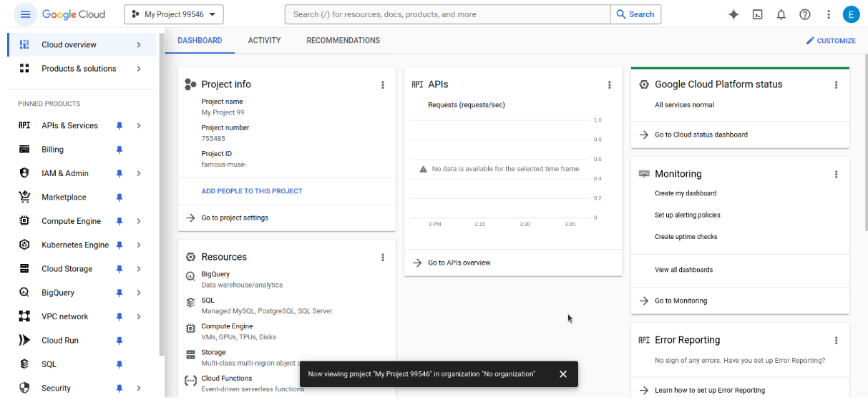Toggle the Cloud Storage pin

pos(120,269)
